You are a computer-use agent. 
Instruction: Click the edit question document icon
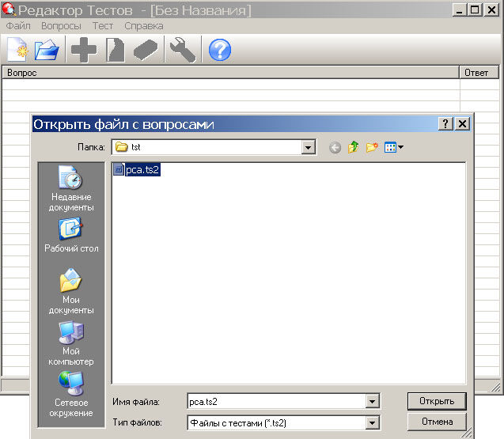(x=116, y=50)
